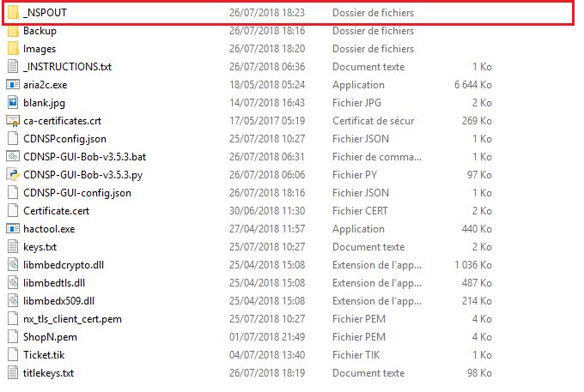
Task: Click the CDNSP-GUI-config.json file icon
Action: click(x=13, y=193)
